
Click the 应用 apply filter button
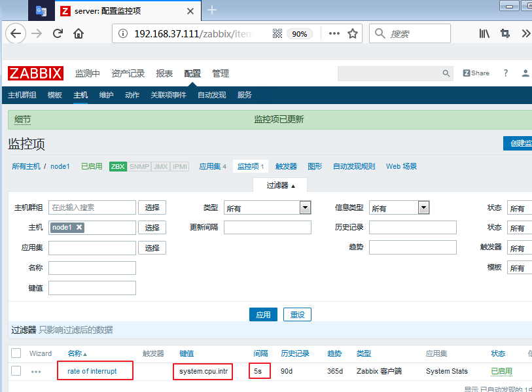point(263,315)
